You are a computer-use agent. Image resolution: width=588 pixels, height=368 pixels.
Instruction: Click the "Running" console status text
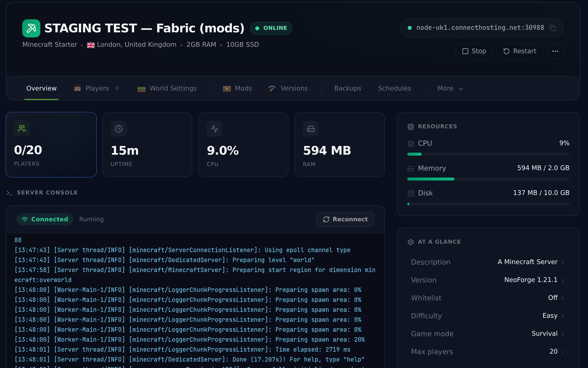click(91, 219)
